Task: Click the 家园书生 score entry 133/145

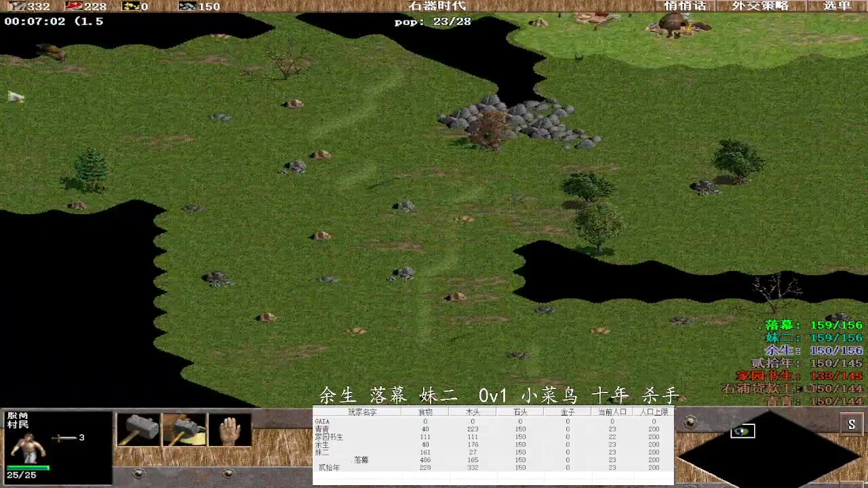Action: pos(800,375)
